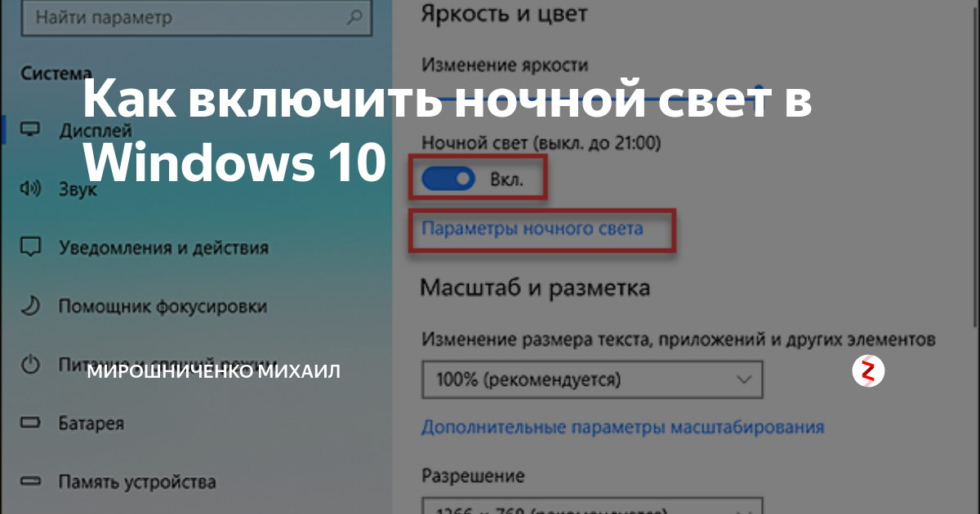Click the battery icon beside Батарея
Image resolution: width=980 pixels, height=514 pixels.
32,423
